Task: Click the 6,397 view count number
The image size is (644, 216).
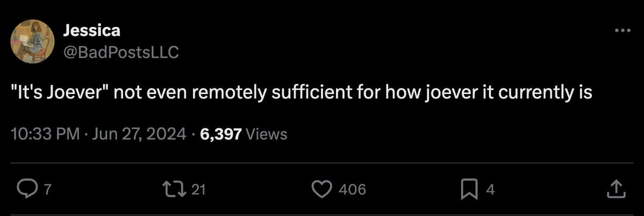Action: [220, 134]
